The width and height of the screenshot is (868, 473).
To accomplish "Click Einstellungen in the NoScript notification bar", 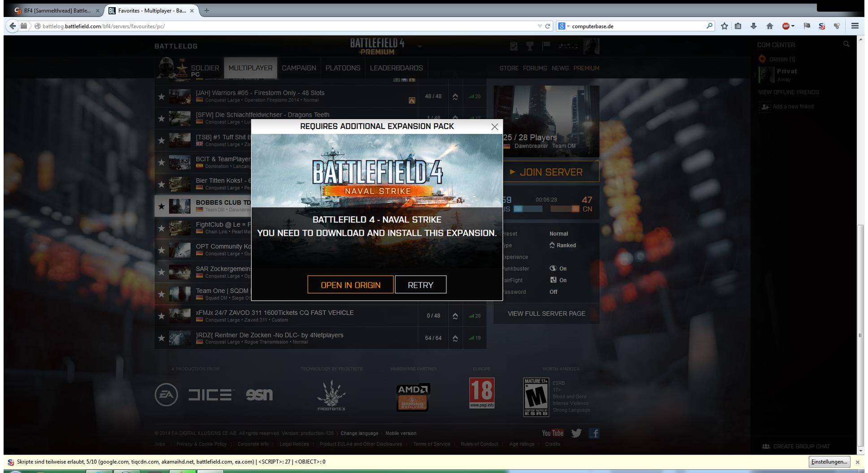I will click(829, 462).
